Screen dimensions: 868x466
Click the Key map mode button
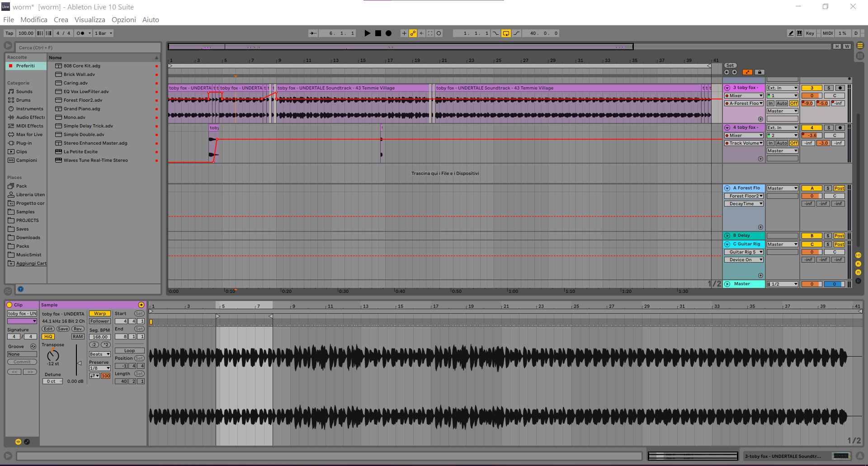(x=810, y=33)
